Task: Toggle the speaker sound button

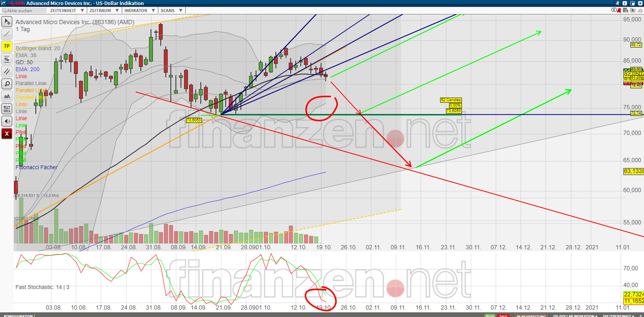Action: 7,121
